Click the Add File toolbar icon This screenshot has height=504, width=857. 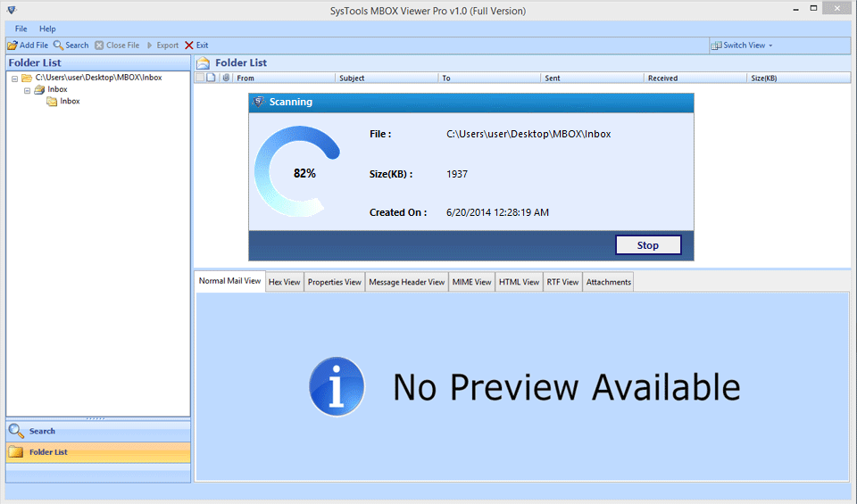pyautogui.click(x=12, y=45)
